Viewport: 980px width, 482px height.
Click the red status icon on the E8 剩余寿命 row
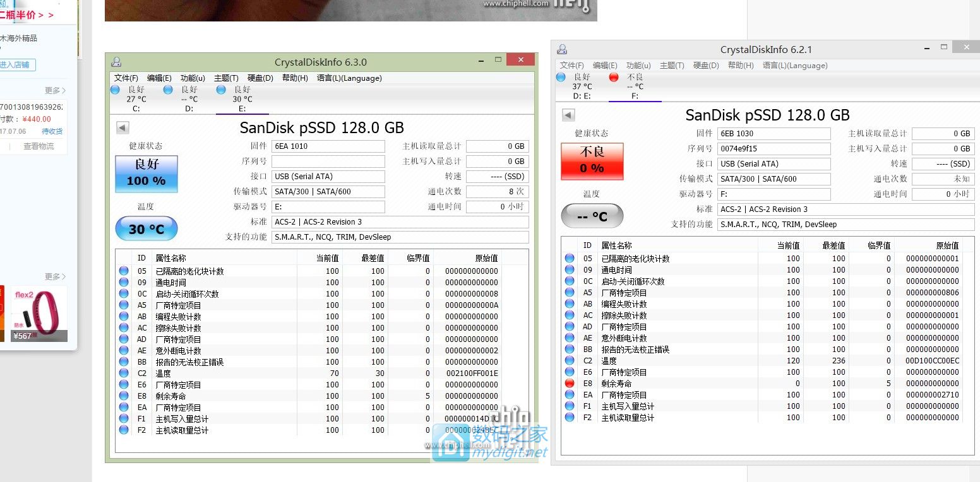pyautogui.click(x=570, y=384)
